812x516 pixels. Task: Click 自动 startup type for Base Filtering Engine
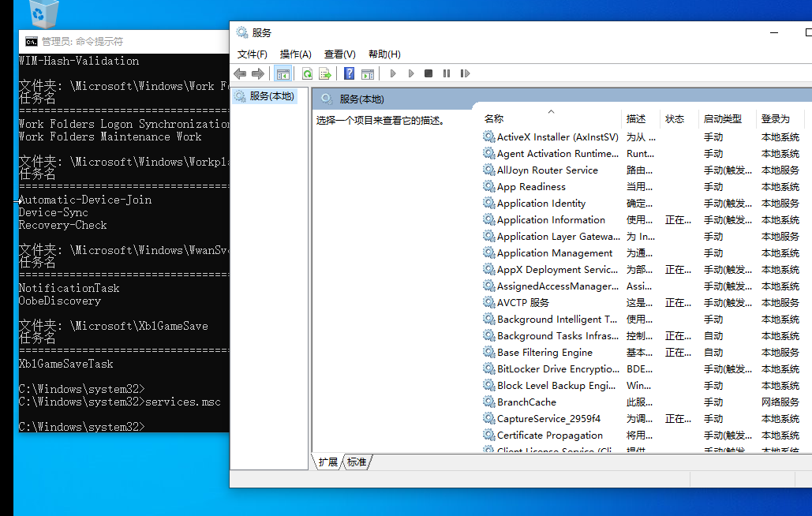pyautogui.click(x=713, y=353)
